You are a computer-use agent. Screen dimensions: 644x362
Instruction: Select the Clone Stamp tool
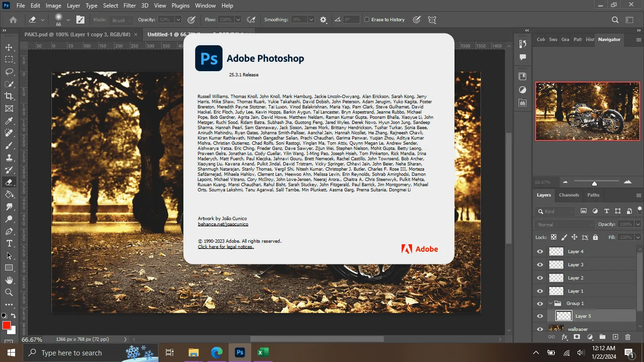click(x=9, y=158)
